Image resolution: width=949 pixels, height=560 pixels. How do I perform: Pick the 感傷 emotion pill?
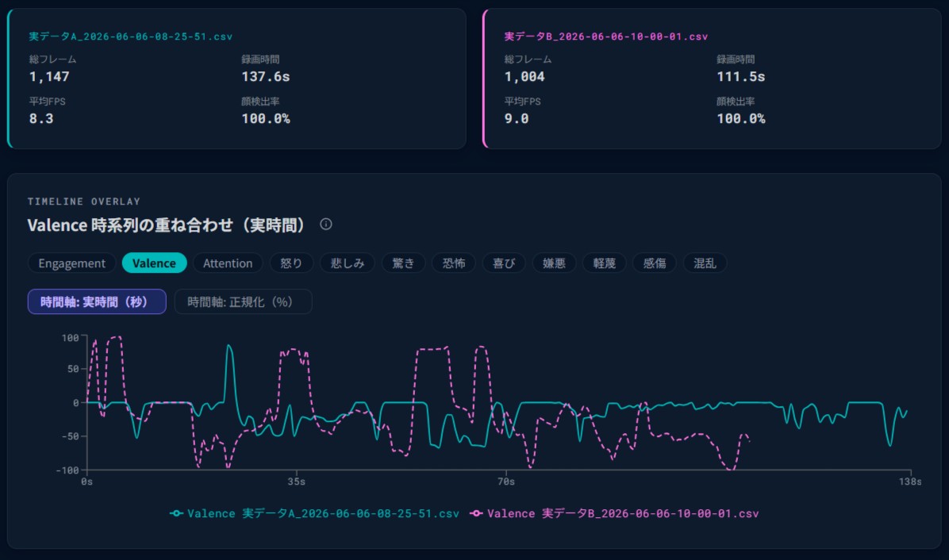[x=655, y=263]
